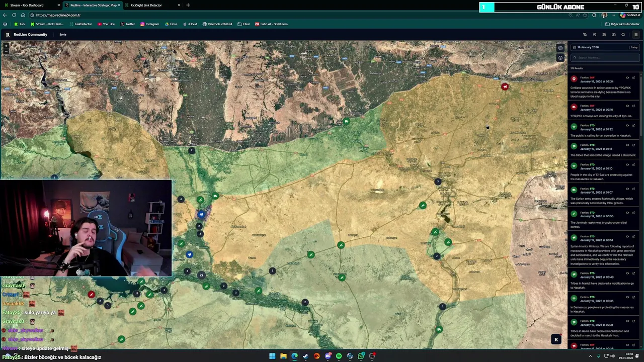This screenshot has width=644, height=362.
Task: Open File Explorer from the taskbar
Action: [283, 356]
